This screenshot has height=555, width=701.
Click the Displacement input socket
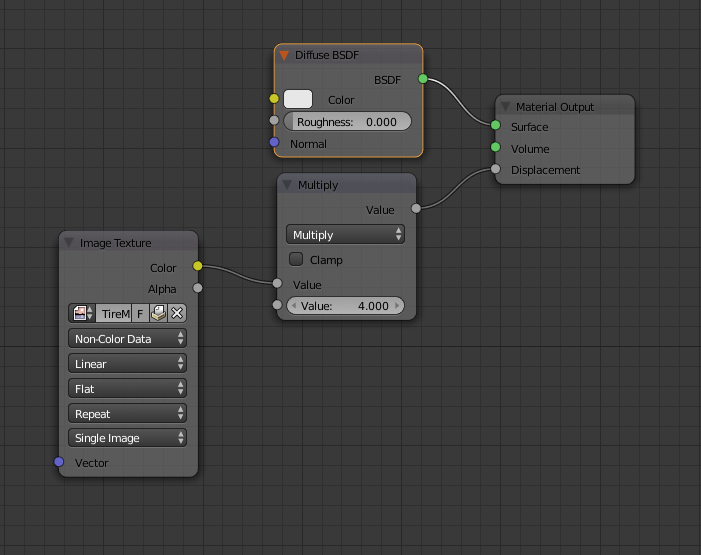click(495, 169)
